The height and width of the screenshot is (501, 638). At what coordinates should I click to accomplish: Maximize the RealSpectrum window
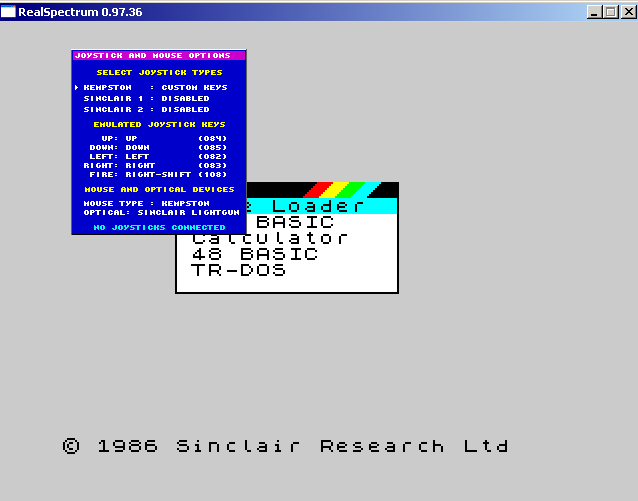(610, 12)
